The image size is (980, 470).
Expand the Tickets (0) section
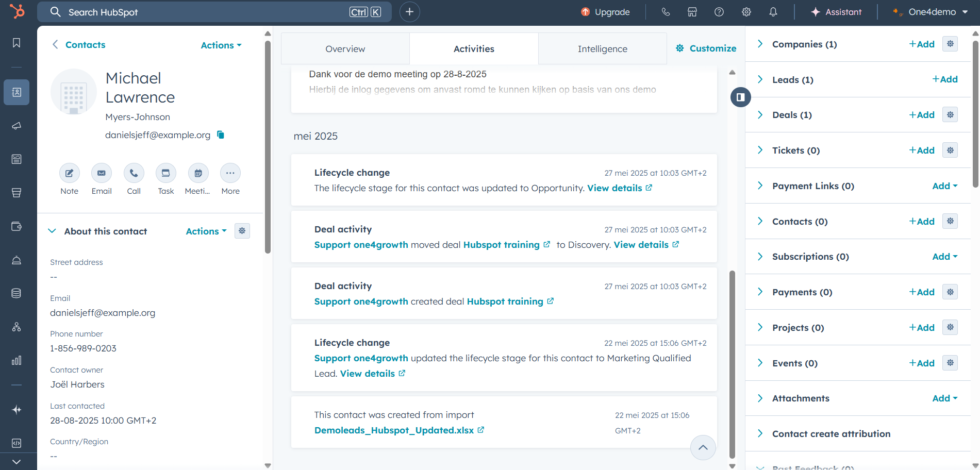click(760, 150)
